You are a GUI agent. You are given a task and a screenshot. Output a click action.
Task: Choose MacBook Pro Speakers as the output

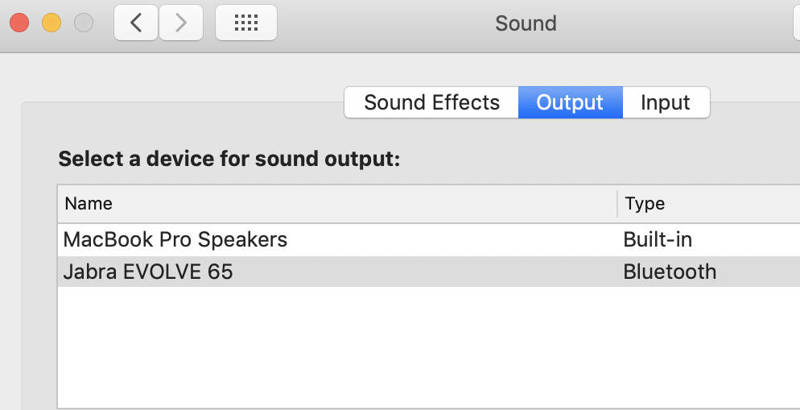(x=429, y=240)
